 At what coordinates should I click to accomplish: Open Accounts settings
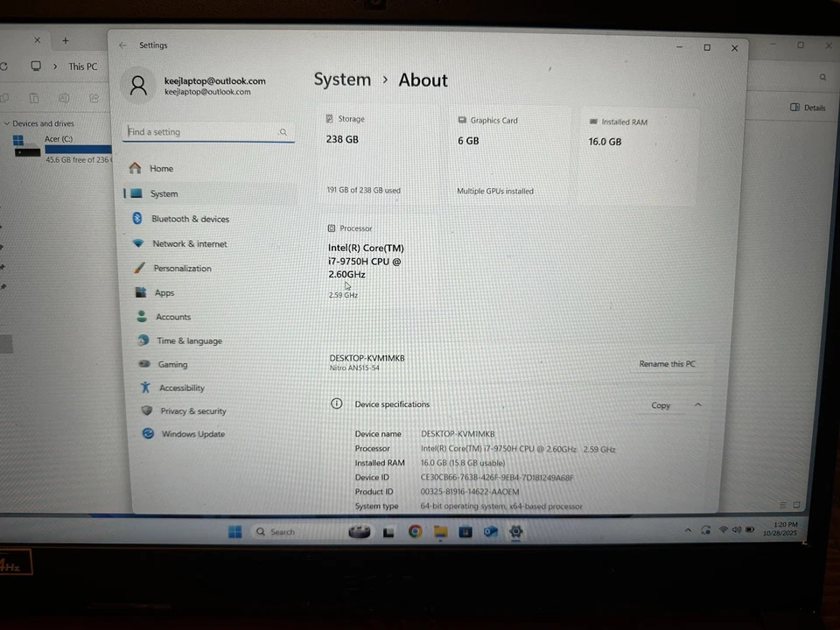click(x=172, y=317)
